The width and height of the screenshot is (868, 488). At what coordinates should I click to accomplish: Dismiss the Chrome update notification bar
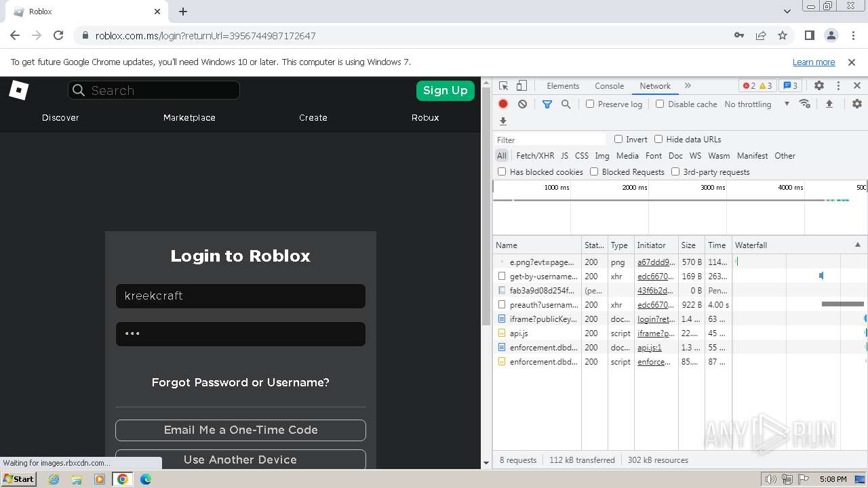852,62
